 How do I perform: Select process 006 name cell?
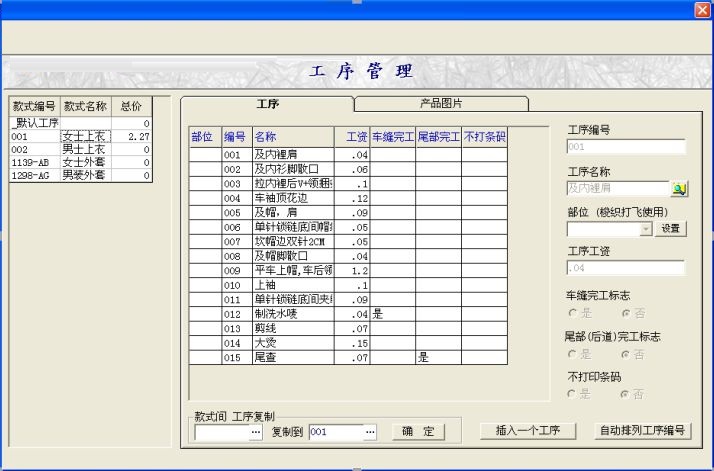(x=293, y=227)
